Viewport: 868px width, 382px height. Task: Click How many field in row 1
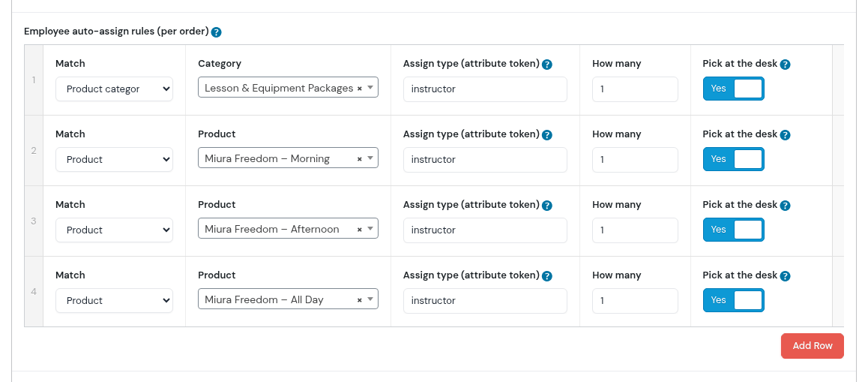click(635, 89)
